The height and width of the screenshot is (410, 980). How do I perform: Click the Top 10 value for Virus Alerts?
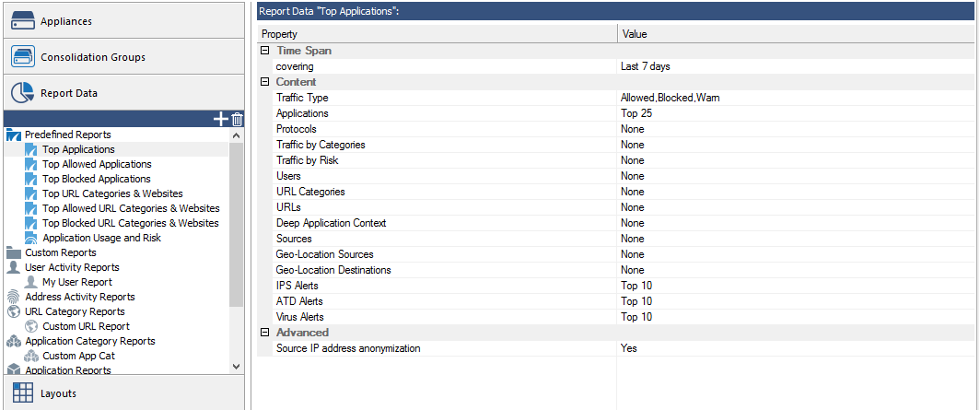[x=636, y=317]
